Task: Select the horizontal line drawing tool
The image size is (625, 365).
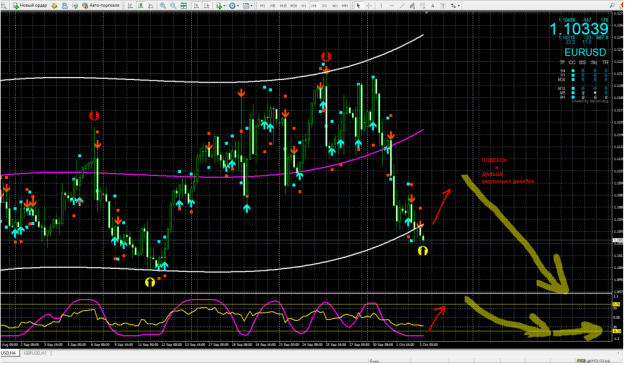Action: click(x=392, y=6)
